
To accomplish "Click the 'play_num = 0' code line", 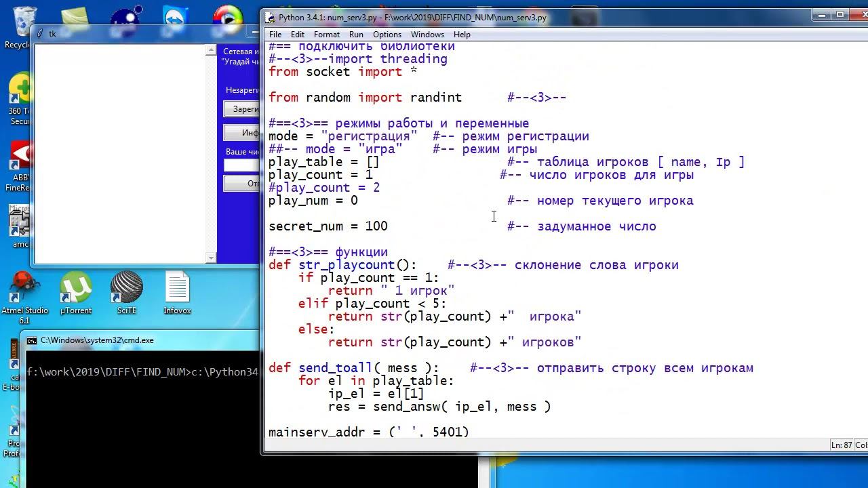I will point(313,201).
